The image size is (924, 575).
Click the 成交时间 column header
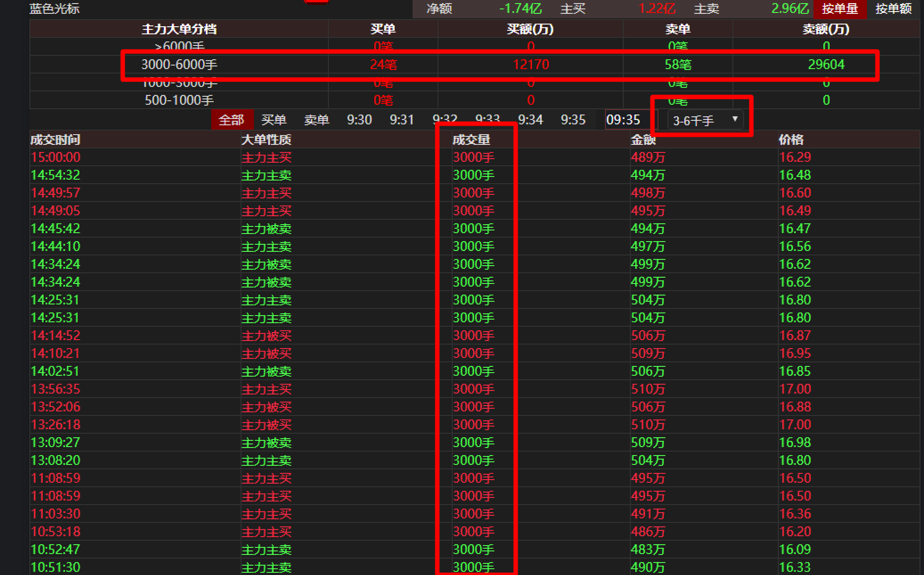pos(55,140)
